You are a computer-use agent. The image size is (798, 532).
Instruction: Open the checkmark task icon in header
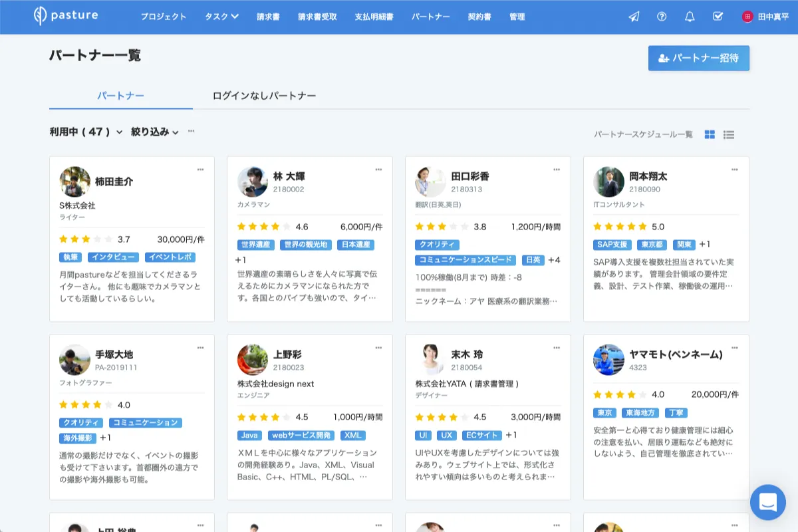point(718,17)
